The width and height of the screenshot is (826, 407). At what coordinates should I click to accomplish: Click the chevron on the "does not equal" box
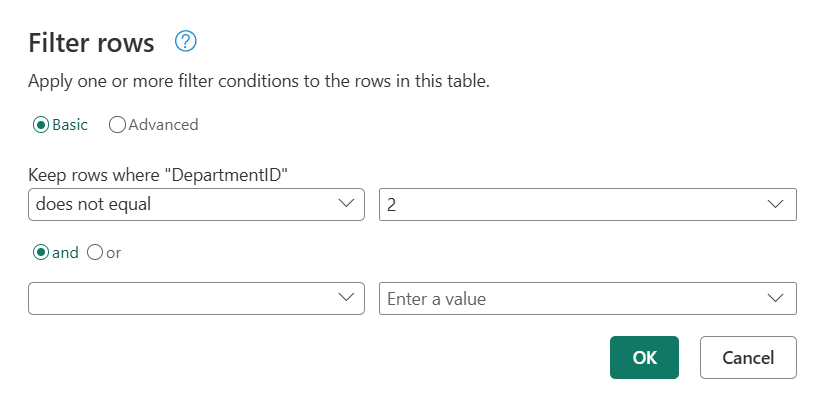click(x=346, y=204)
